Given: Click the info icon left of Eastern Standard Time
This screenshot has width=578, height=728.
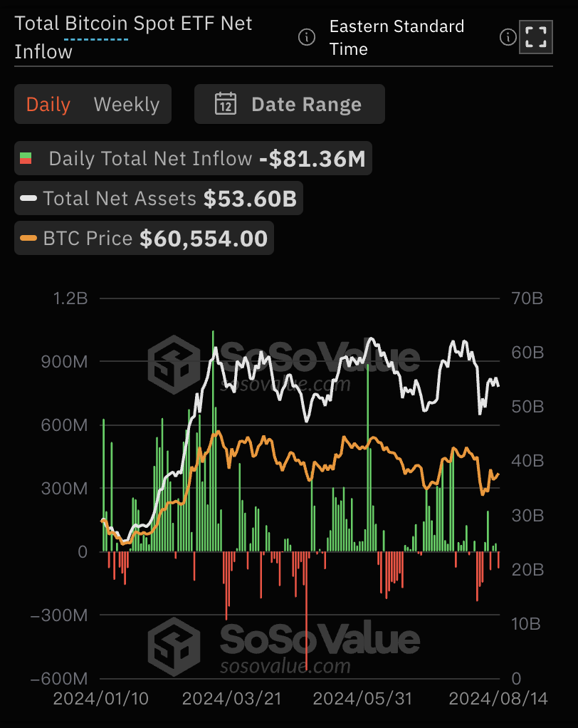Looking at the screenshot, I should 306,37.
